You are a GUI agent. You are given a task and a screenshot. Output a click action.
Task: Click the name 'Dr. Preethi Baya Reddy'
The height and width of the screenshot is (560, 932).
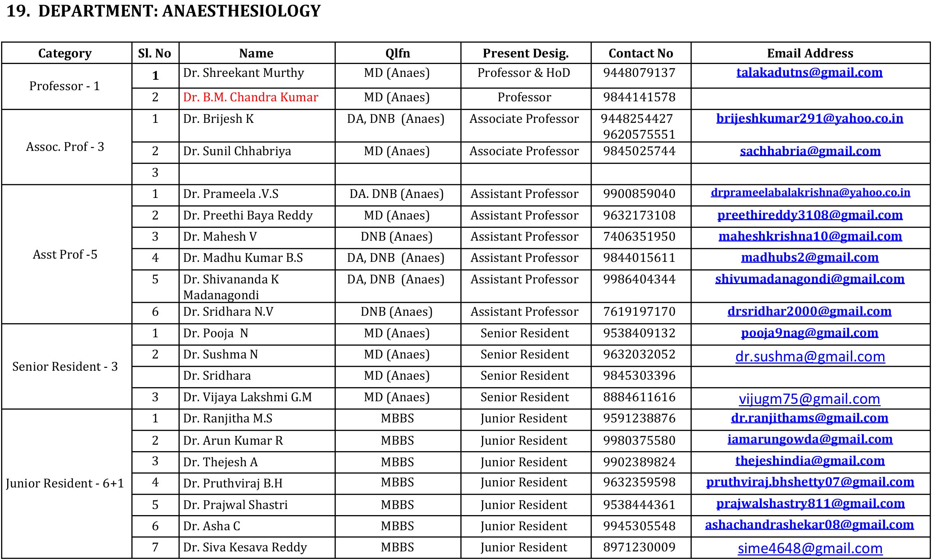pyautogui.click(x=248, y=216)
